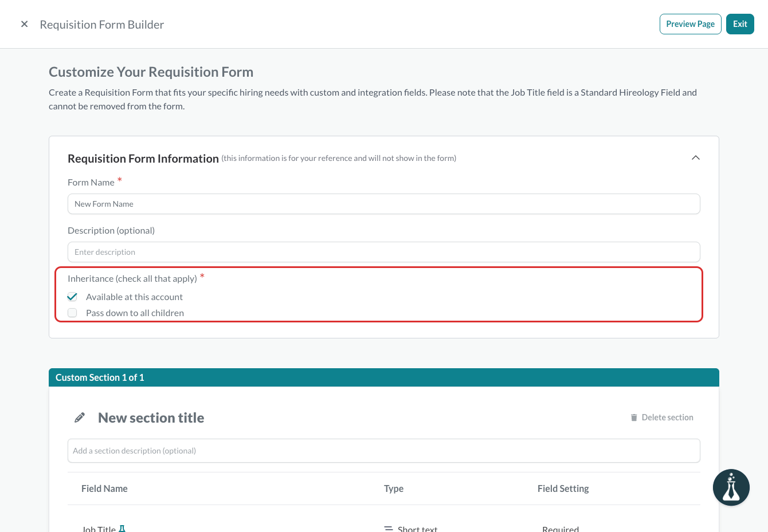This screenshot has height=532, width=768.
Task: Click the Inheritance (check all that apply) label
Action: (x=132, y=278)
